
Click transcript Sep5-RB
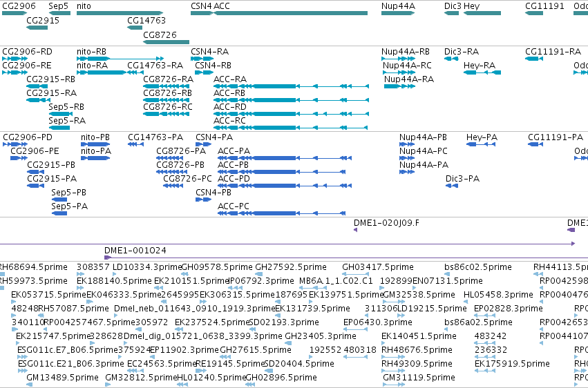click(x=60, y=114)
